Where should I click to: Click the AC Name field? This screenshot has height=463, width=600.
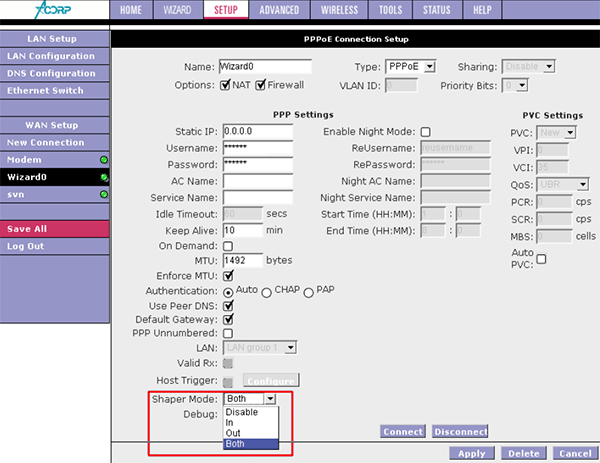point(258,181)
